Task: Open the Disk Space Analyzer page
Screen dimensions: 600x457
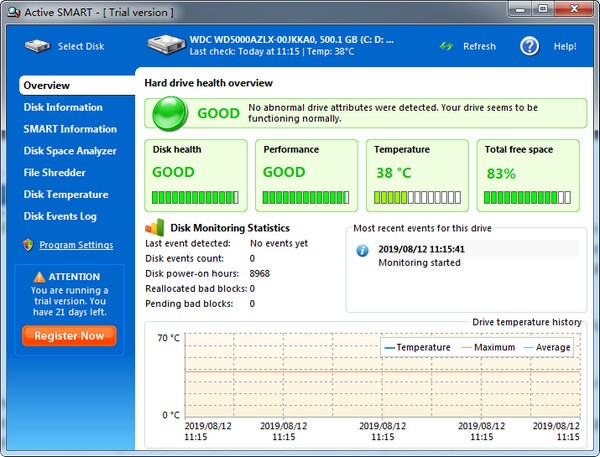Action: pyautogui.click(x=70, y=151)
